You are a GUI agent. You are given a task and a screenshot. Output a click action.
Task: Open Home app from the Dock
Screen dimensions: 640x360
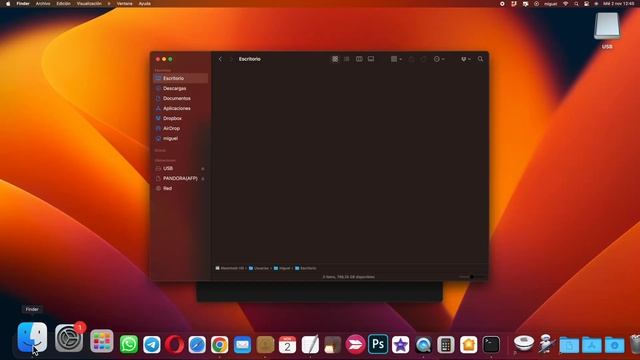(469, 344)
